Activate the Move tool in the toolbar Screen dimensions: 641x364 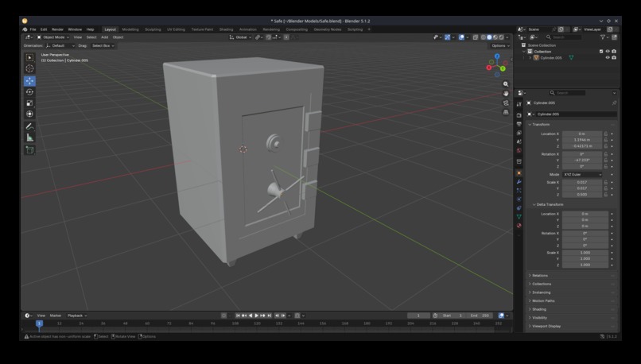[29, 81]
